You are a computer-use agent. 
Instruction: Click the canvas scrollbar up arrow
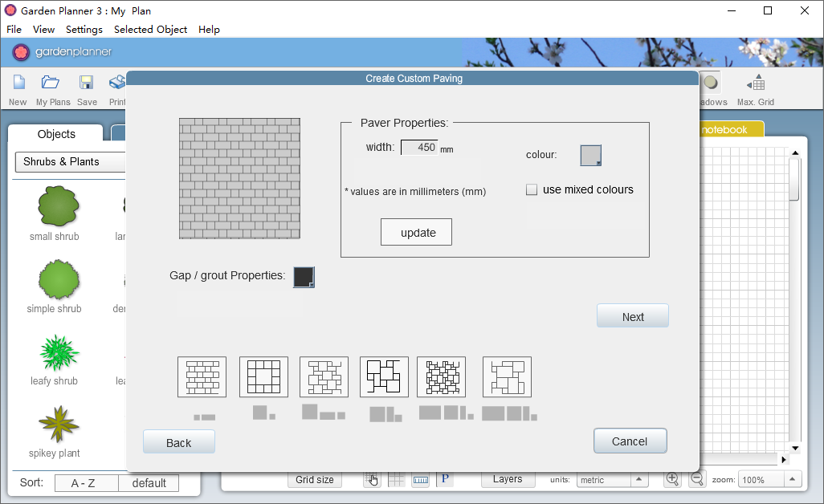tap(795, 152)
